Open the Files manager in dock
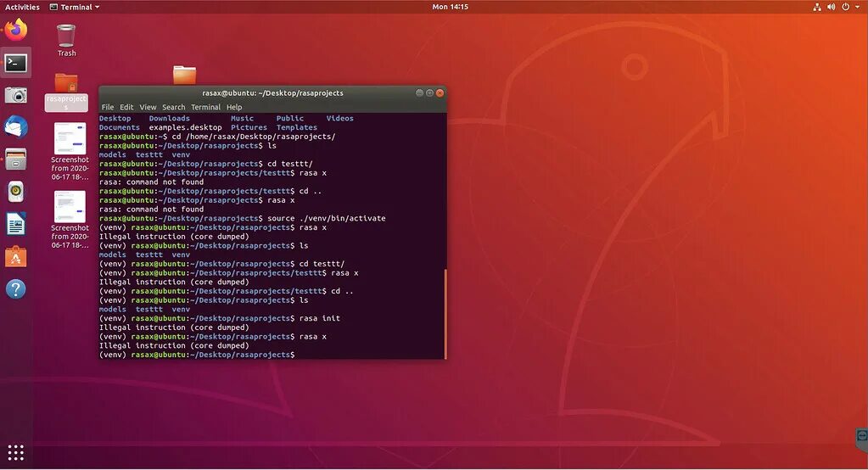The image size is (868, 470). pos(16,159)
